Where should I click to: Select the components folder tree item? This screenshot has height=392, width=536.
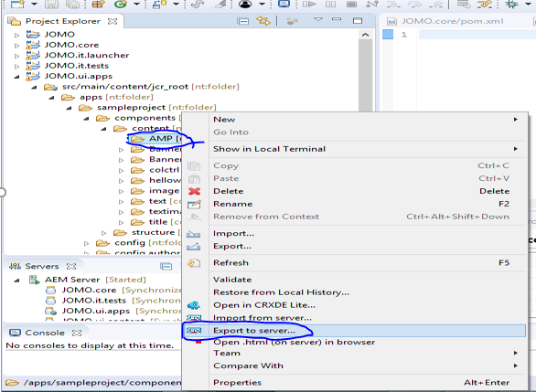click(145, 118)
